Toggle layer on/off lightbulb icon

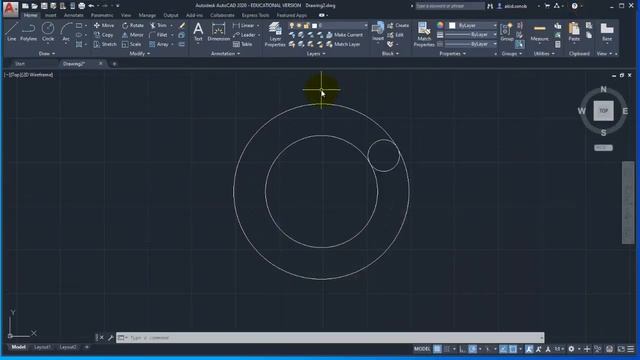click(291, 25)
